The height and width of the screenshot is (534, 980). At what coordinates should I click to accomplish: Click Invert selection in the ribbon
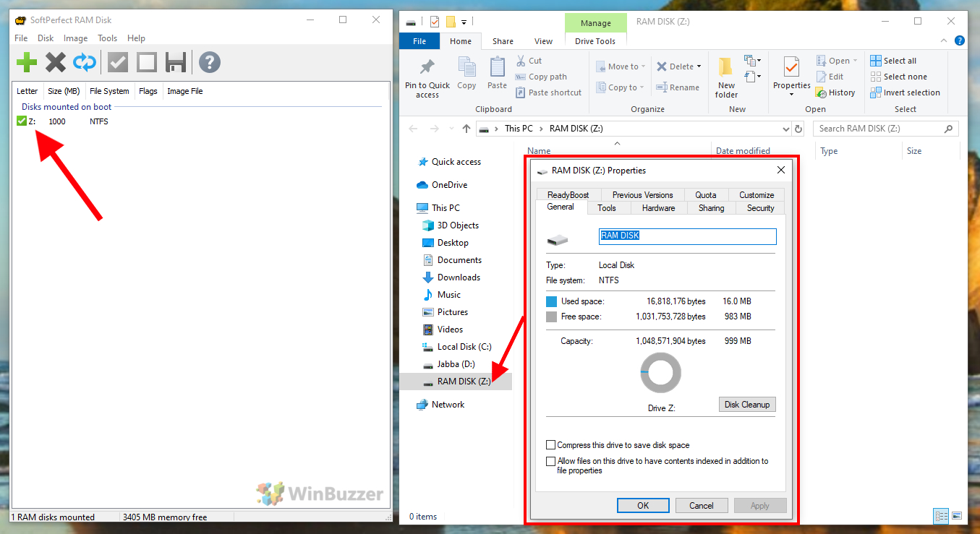click(x=905, y=92)
